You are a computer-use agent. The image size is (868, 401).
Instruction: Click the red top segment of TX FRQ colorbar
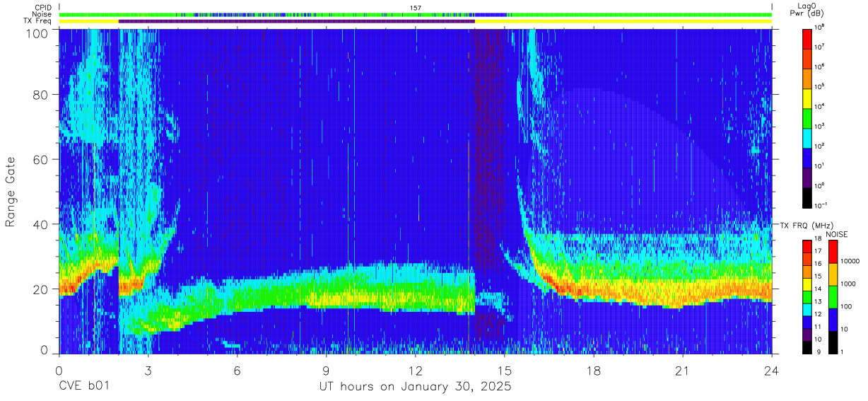pos(808,246)
